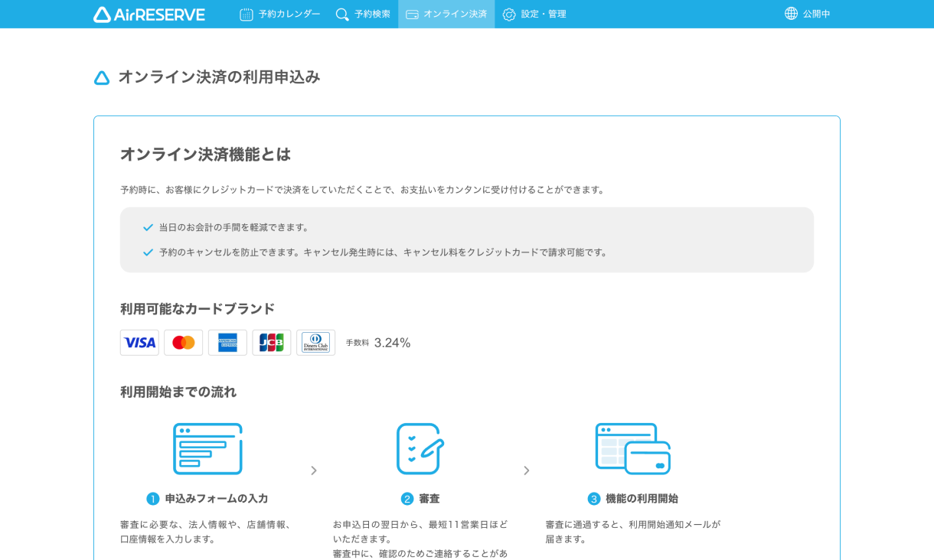Select the JCB card brand icon
Screen dimensions: 934x560
(272, 342)
